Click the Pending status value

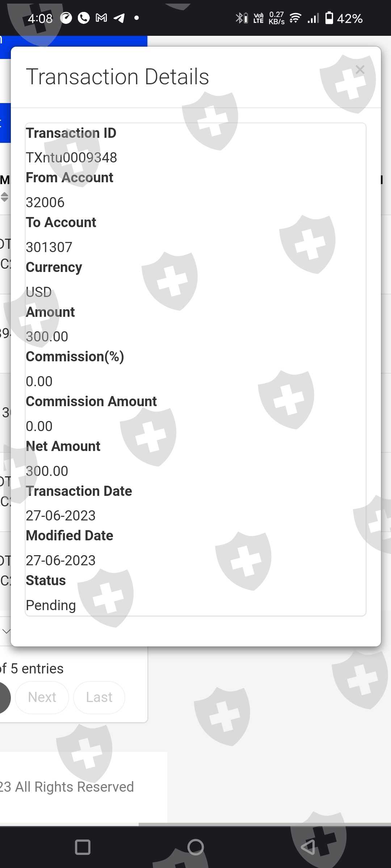tap(51, 605)
